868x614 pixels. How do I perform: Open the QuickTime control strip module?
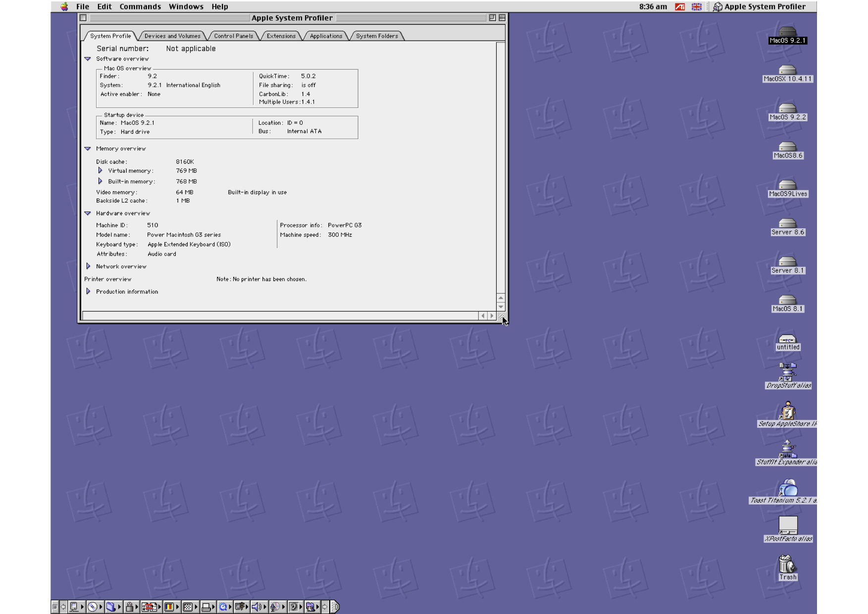pos(225,607)
